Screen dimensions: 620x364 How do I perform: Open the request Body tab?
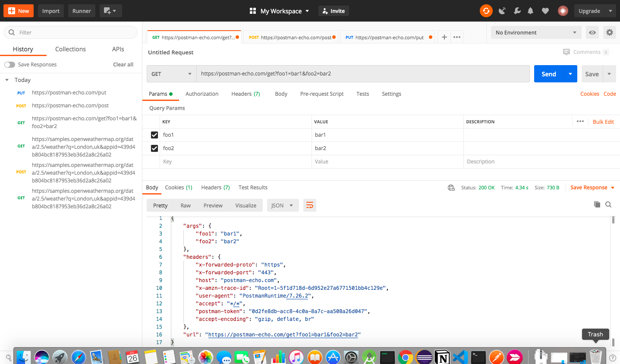point(281,94)
